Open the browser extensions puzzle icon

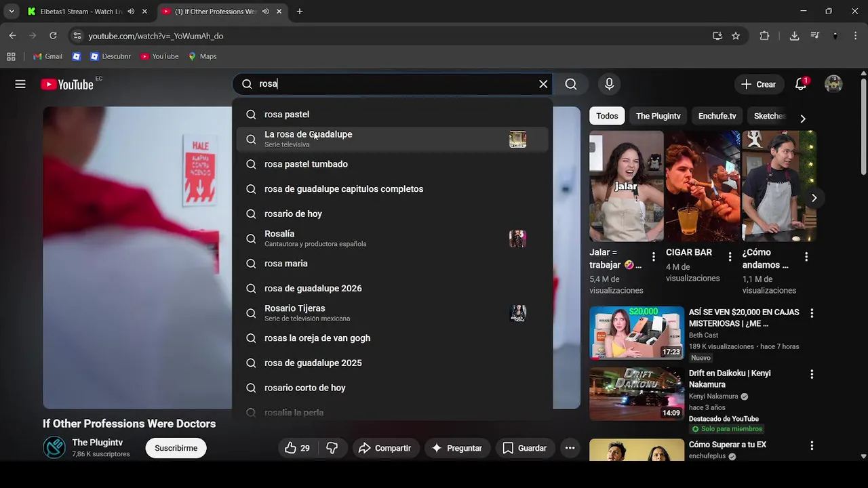[764, 36]
